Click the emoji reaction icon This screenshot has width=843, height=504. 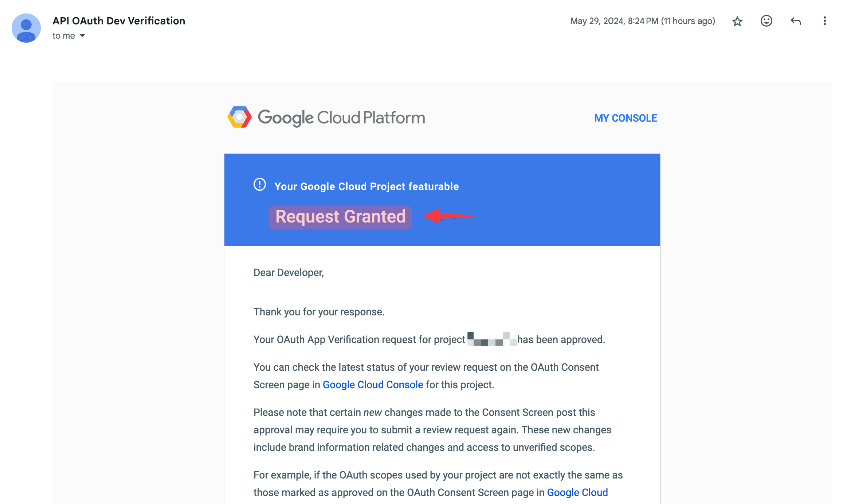click(766, 21)
